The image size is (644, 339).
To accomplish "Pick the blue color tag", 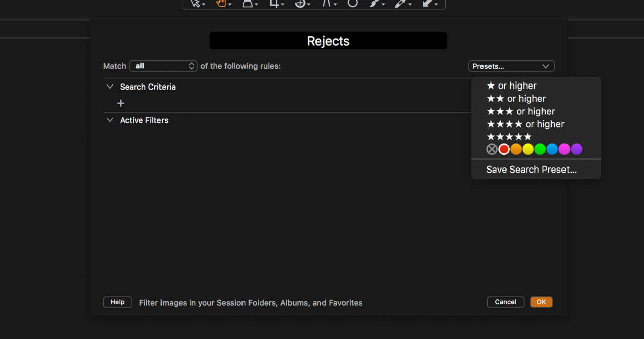I will [552, 149].
